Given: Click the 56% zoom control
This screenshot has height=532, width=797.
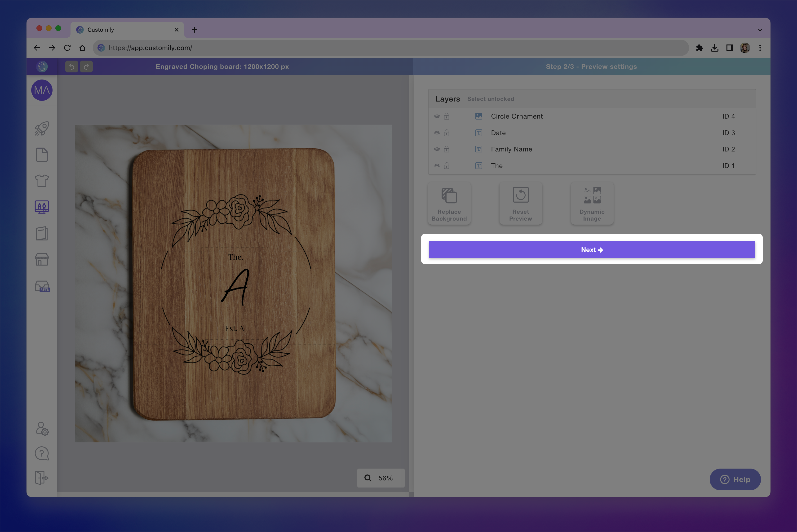Looking at the screenshot, I should pos(381,478).
